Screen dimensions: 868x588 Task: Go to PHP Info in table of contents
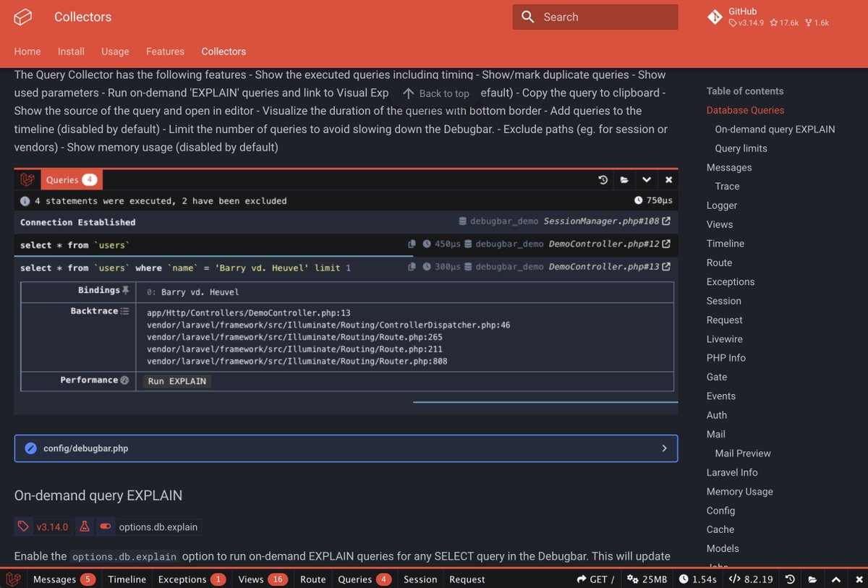(x=726, y=358)
